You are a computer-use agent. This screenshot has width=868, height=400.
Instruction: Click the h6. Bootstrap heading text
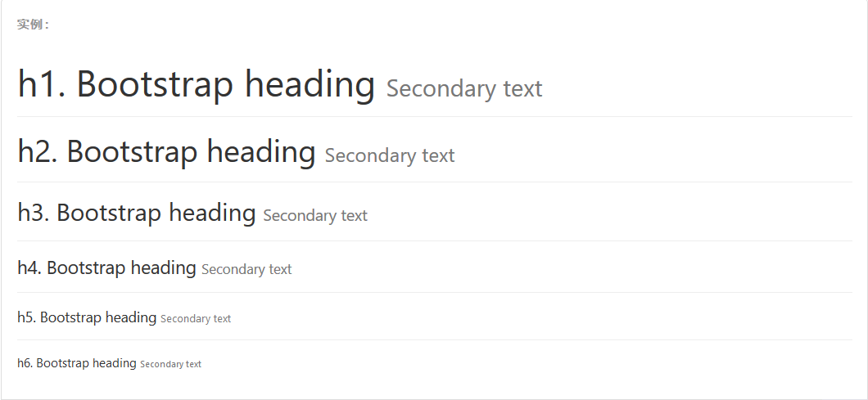click(x=77, y=363)
